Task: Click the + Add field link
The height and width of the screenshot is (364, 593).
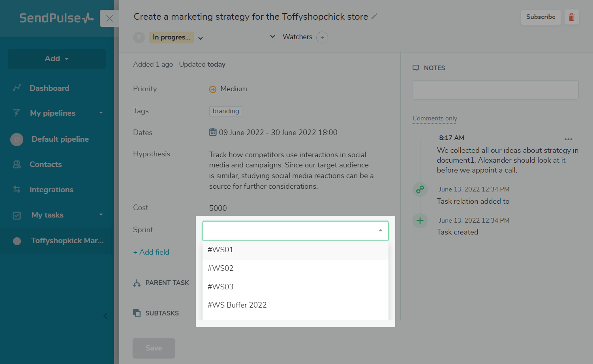Action: click(151, 252)
